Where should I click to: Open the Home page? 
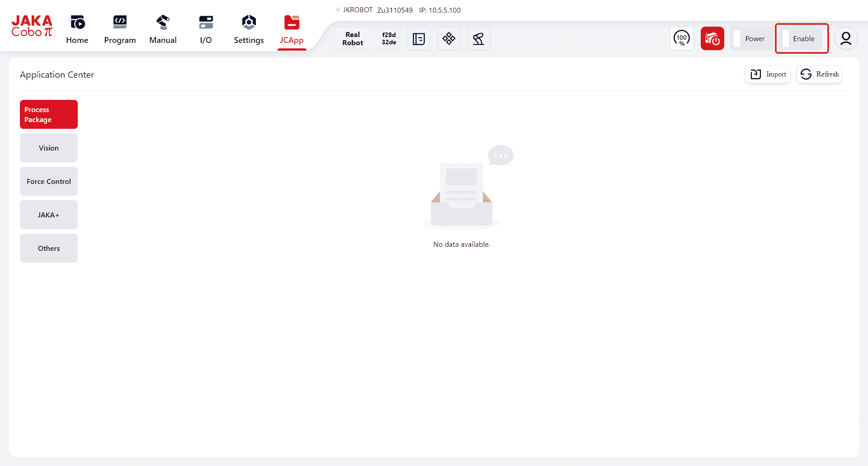click(x=77, y=30)
